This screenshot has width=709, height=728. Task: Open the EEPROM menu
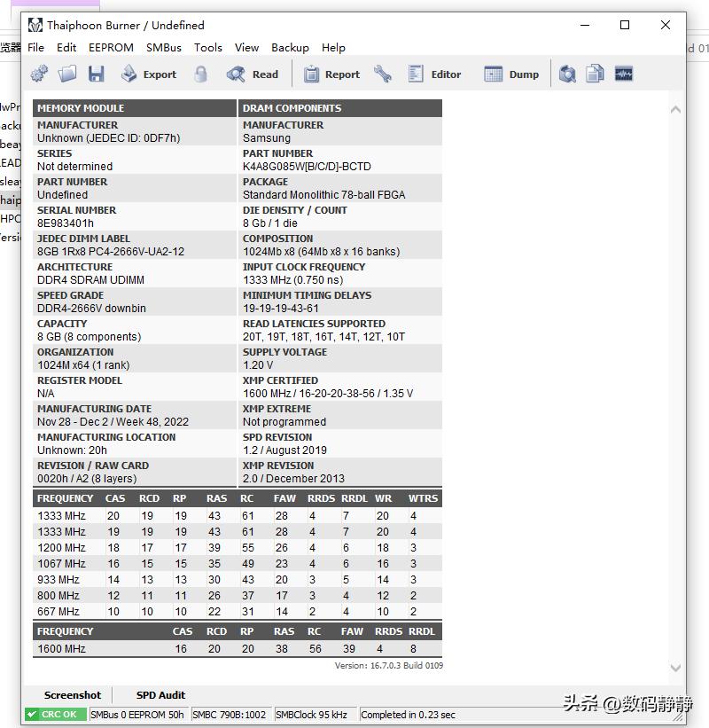111,48
